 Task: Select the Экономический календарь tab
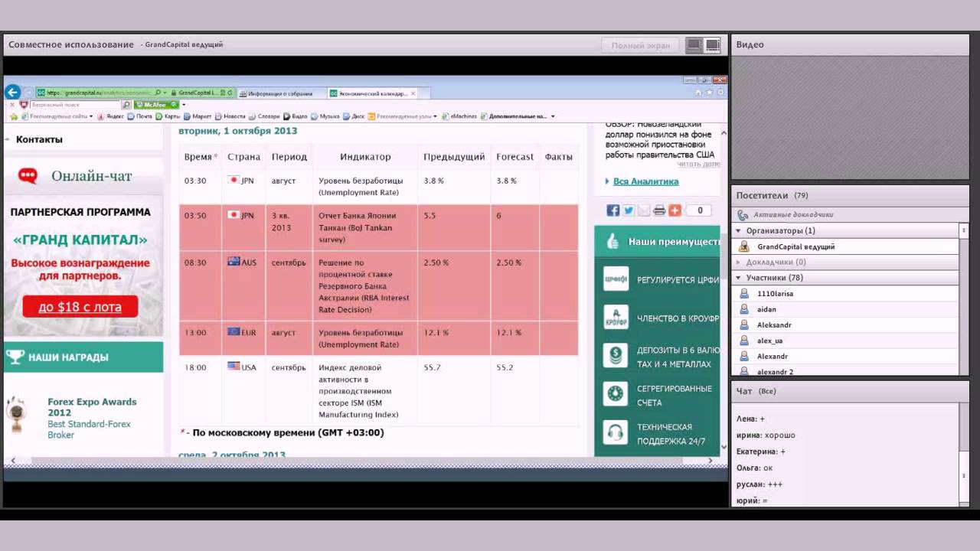pos(371,93)
